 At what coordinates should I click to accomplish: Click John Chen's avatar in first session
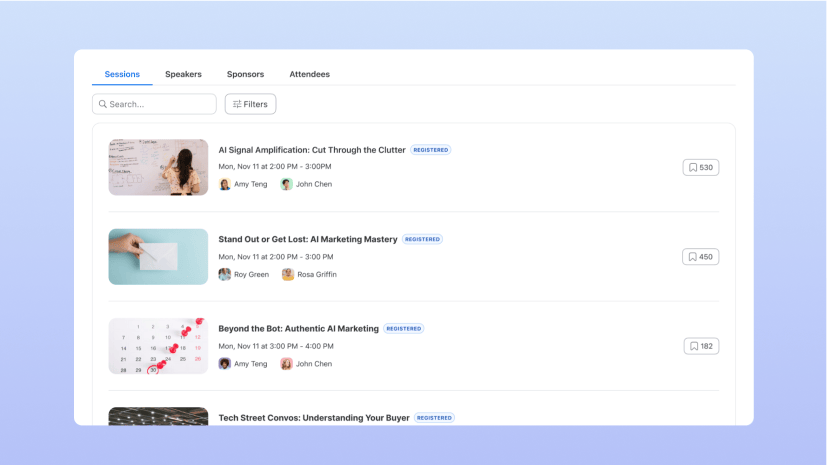coord(286,184)
